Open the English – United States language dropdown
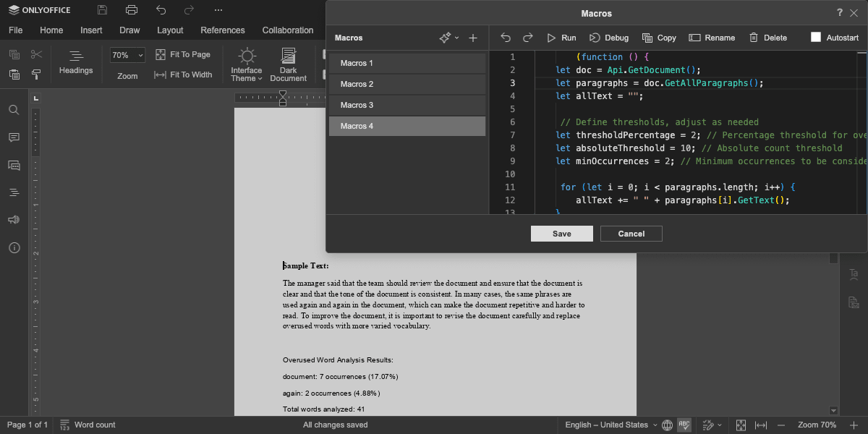868x434 pixels. coord(611,425)
